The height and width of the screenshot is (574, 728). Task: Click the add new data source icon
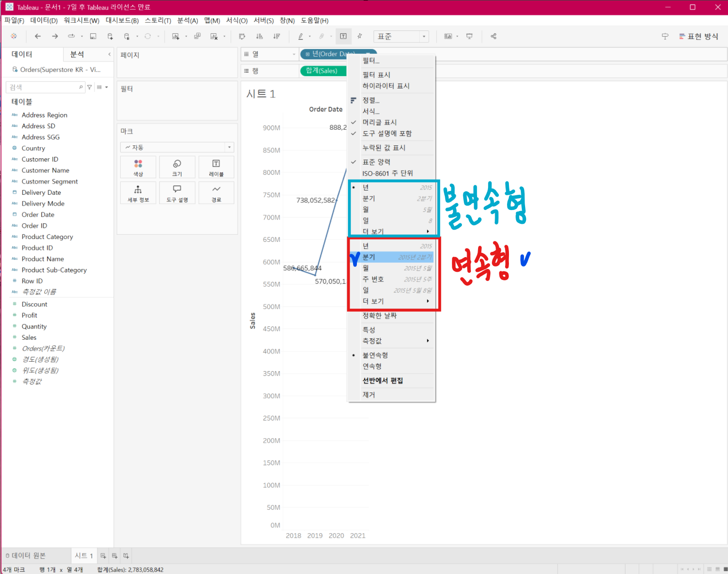pos(110,36)
